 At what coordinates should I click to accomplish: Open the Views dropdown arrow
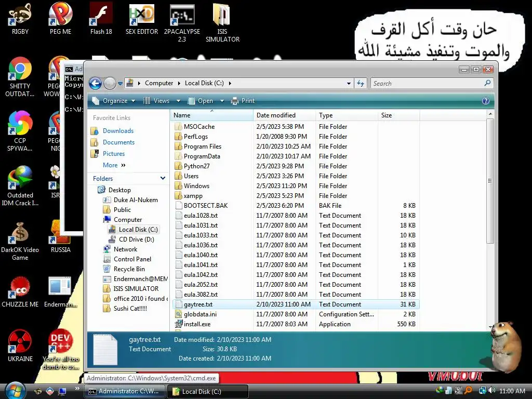coord(179,101)
